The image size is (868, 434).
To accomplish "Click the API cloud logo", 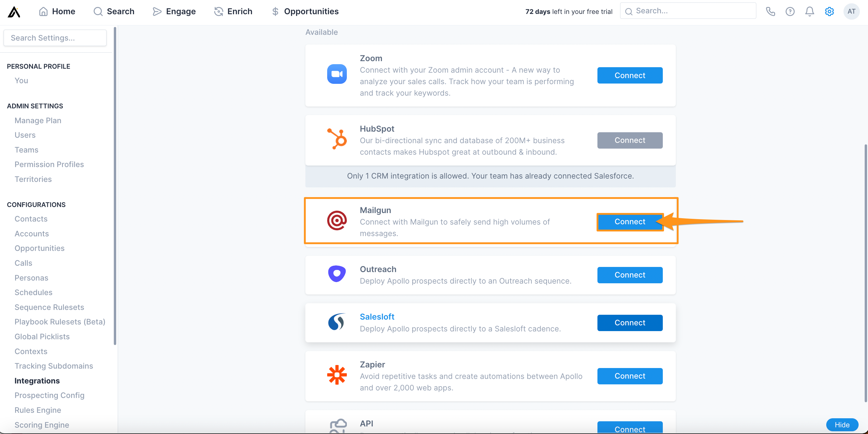I will (338, 426).
